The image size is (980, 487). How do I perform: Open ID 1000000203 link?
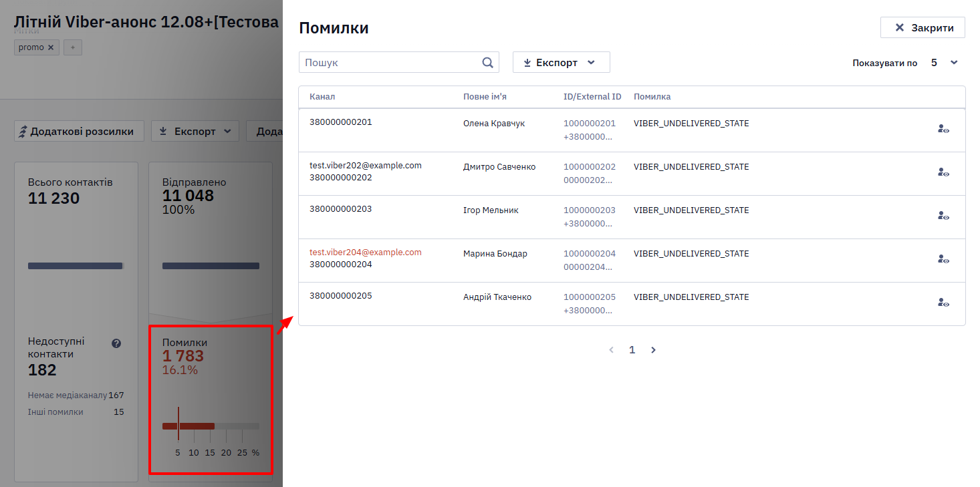590,210
